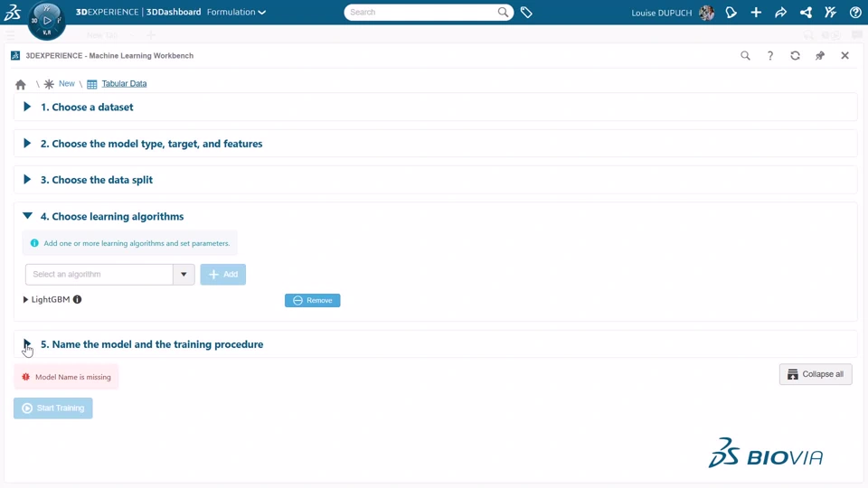Show LightGBM info icon details
This screenshot has width=868, height=488.
pos(78,299)
